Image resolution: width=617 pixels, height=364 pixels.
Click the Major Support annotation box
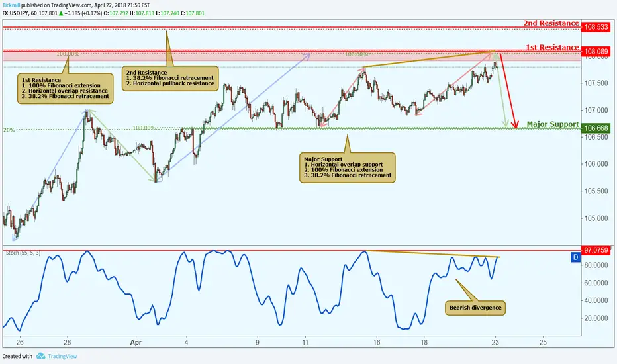[348, 167]
